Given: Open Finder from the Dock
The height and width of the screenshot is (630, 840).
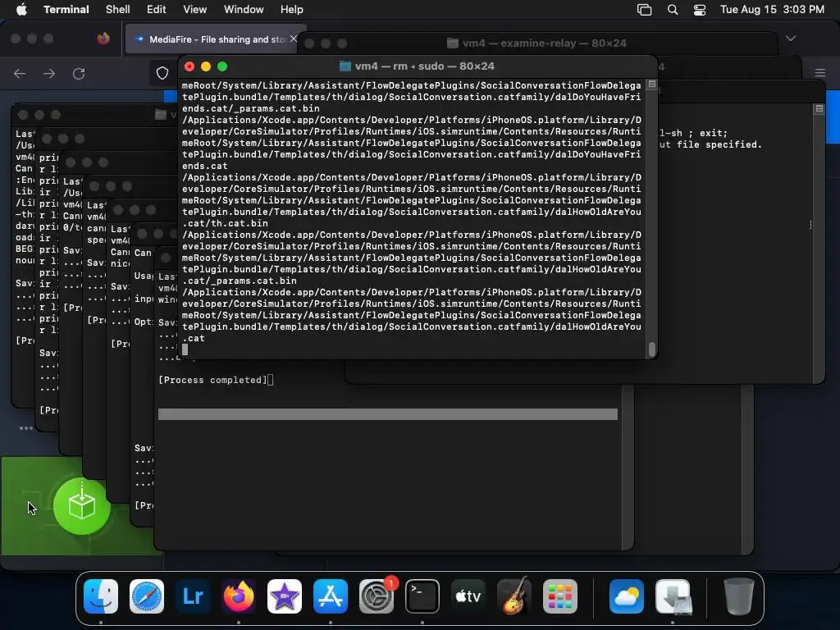Looking at the screenshot, I should point(101,596).
